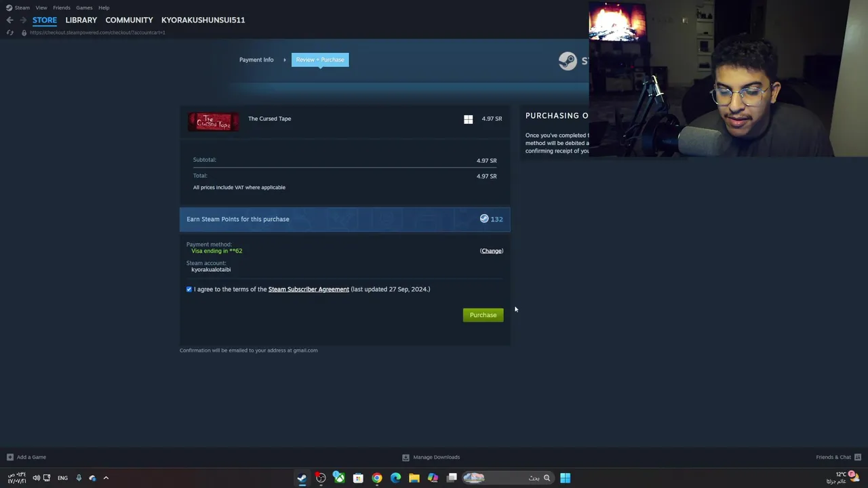Click The Cursed Tape title text
Screen dimensions: 868x488
(x=269, y=119)
